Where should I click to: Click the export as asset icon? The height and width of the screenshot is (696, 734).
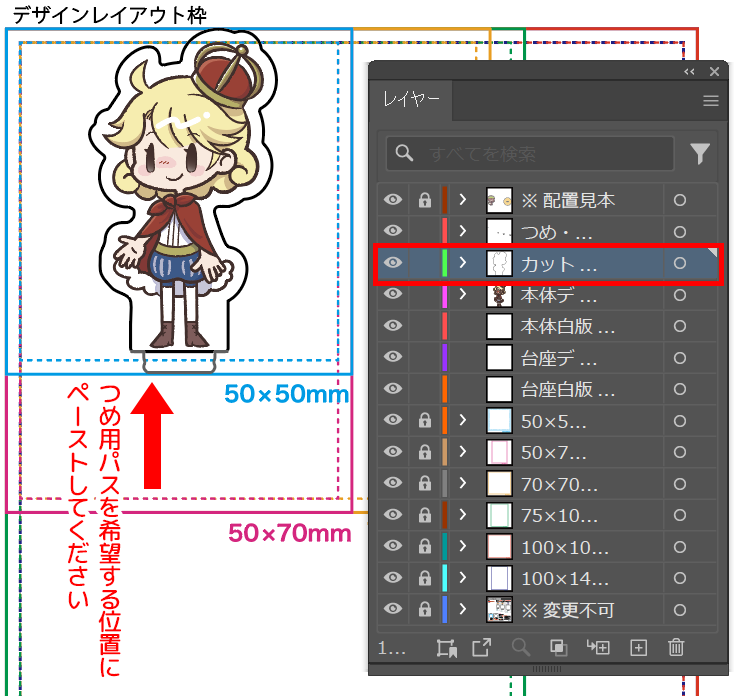(x=482, y=647)
